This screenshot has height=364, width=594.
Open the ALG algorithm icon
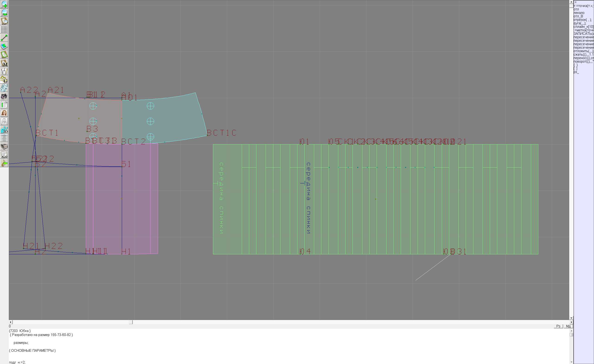point(4,155)
